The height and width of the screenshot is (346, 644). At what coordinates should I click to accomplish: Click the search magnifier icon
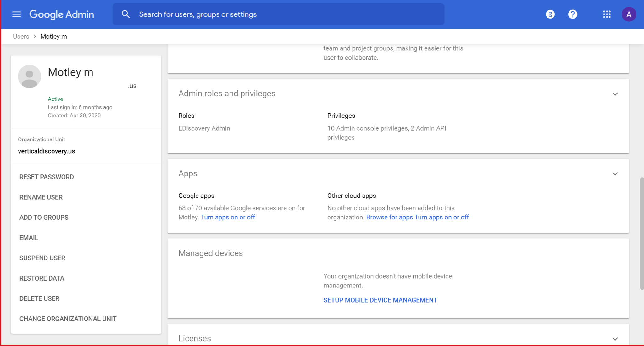point(125,14)
